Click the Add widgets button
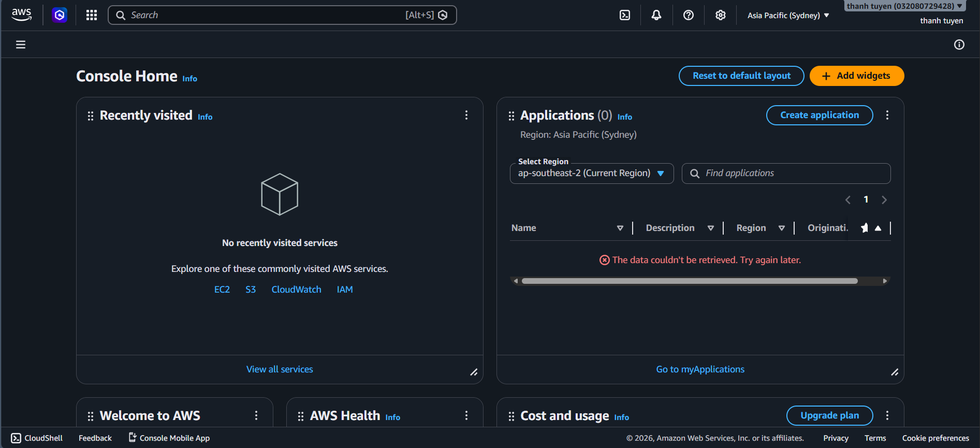980x448 pixels. pyautogui.click(x=857, y=76)
